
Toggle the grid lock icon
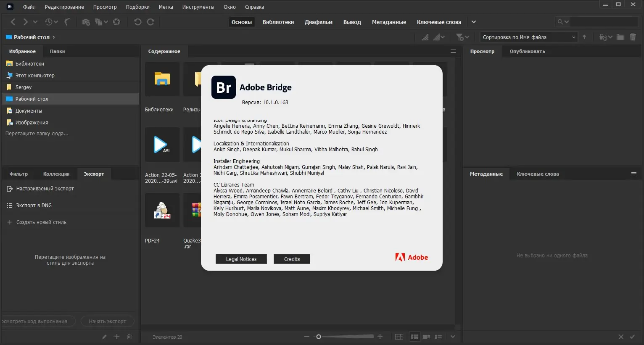(399, 337)
